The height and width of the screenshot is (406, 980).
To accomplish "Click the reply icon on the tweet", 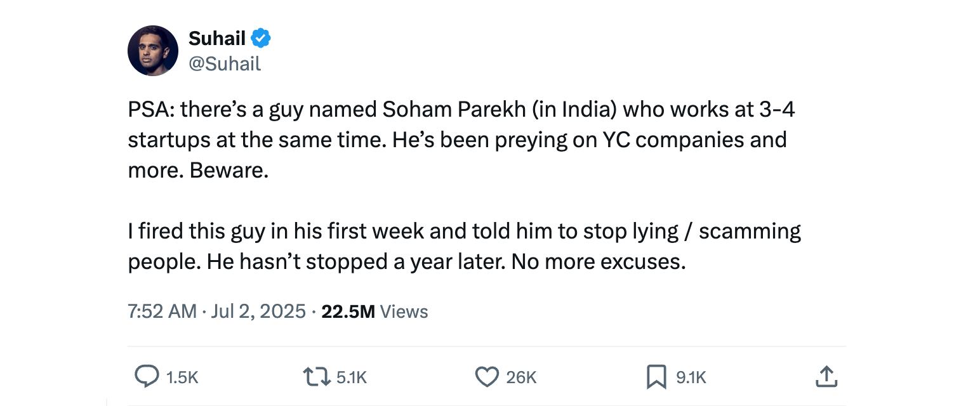I will (147, 377).
